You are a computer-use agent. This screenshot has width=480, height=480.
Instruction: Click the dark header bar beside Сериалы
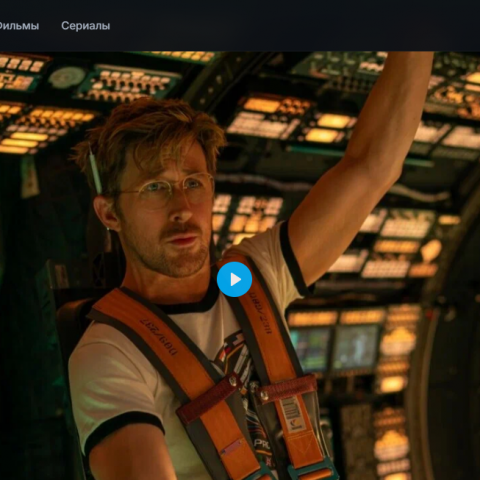coord(293,26)
